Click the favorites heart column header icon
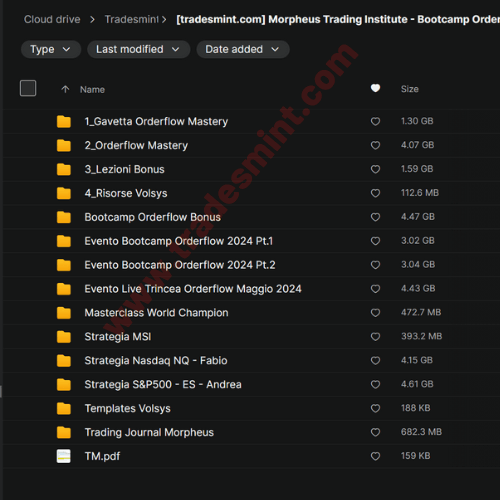500x500 pixels. click(375, 88)
